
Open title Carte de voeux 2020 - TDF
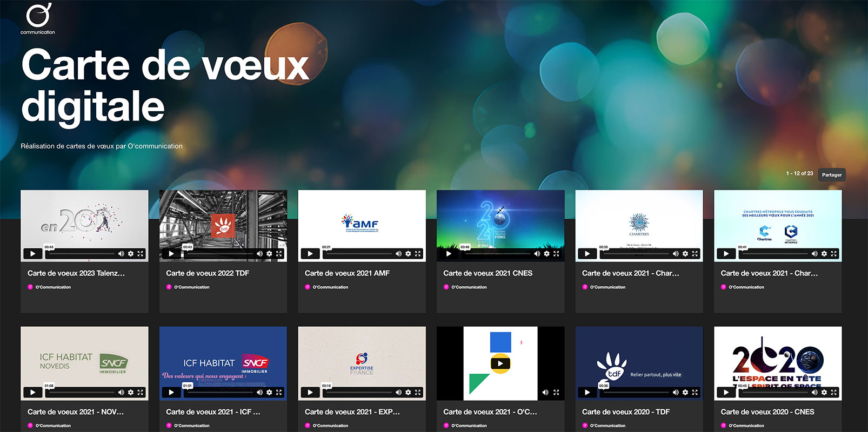(x=626, y=412)
